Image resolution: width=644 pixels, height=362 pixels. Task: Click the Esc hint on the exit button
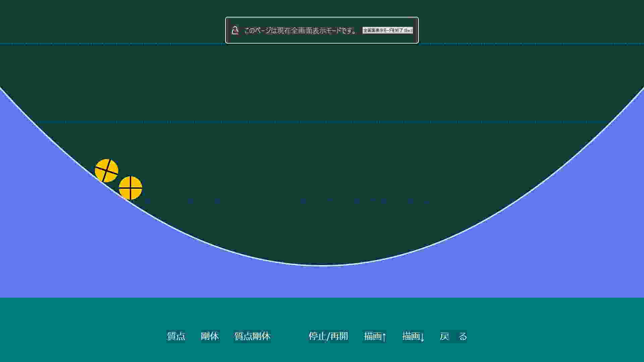408,30
